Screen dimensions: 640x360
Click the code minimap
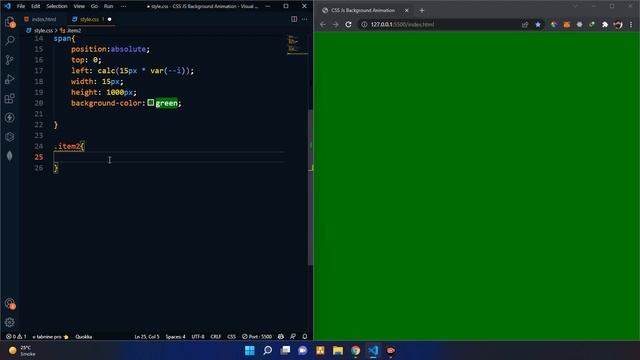point(297,45)
